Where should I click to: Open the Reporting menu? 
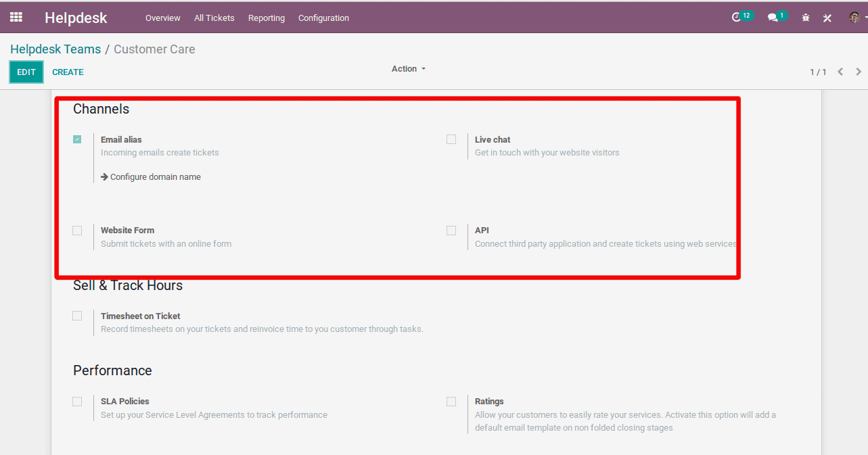[x=267, y=18]
